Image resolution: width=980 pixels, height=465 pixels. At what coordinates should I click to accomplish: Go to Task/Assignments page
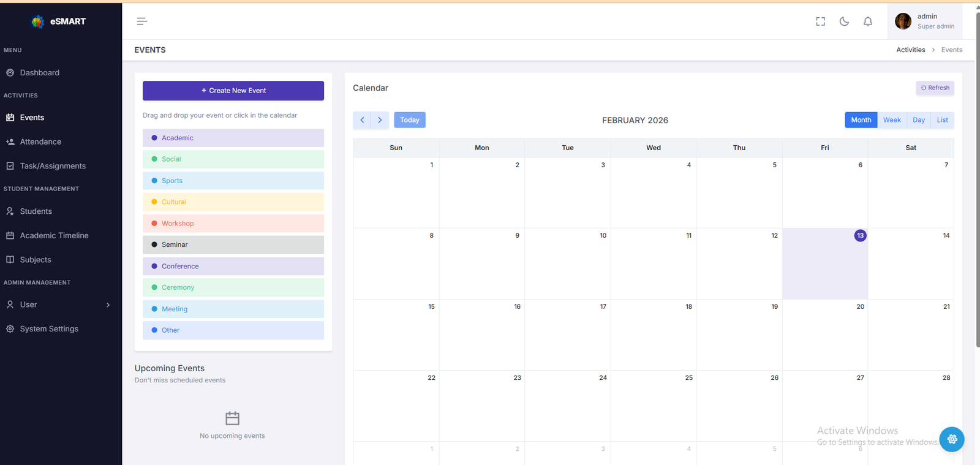tap(53, 166)
